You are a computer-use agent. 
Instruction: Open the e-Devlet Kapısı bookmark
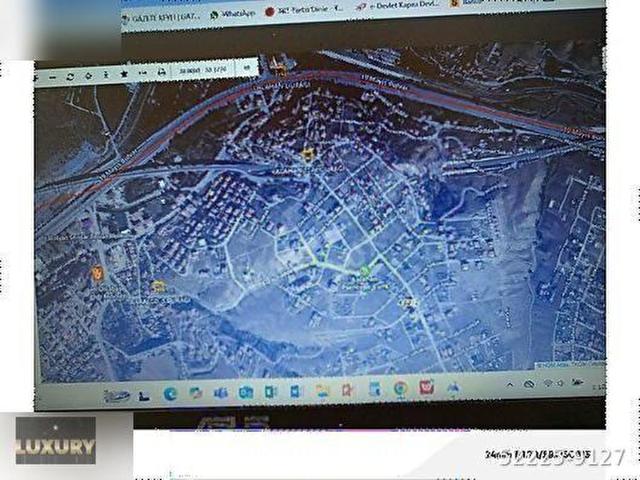click(398, 6)
